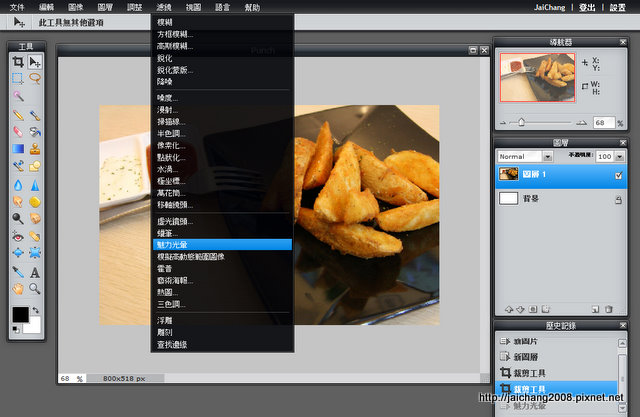The width and height of the screenshot is (640, 417).
Task: Click the 設置 settings link
Action: click(x=618, y=7)
